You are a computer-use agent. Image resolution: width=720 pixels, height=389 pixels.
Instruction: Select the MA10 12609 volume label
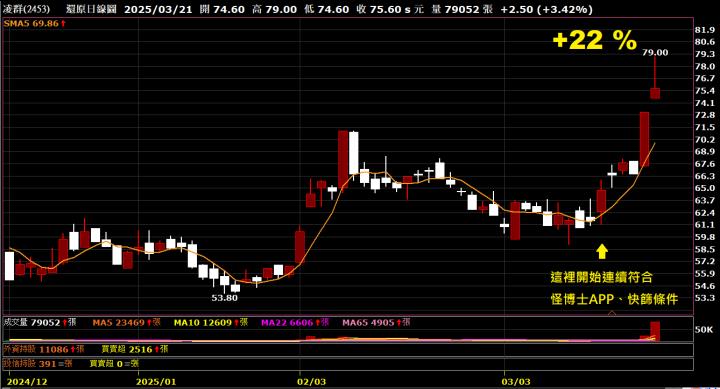coord(202,323)
